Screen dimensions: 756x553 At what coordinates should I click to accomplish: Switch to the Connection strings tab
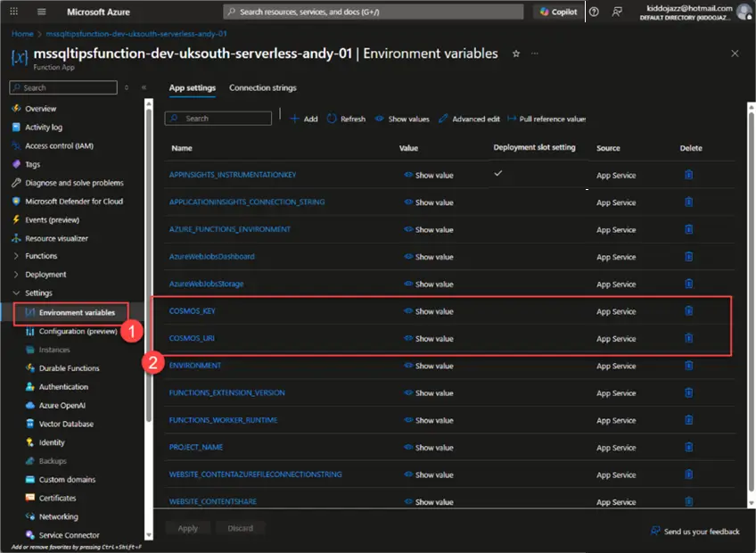click(x=263, y=87)
